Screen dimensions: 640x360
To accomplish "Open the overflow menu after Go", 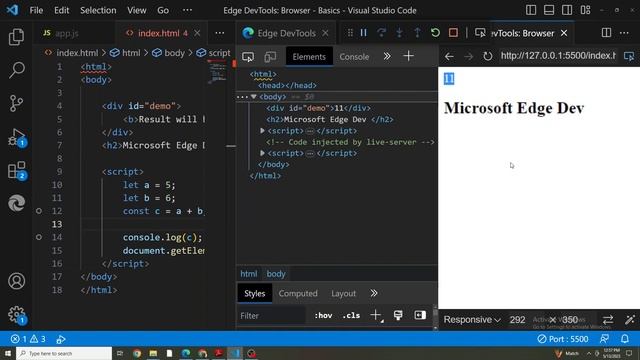I will (187, 10).
